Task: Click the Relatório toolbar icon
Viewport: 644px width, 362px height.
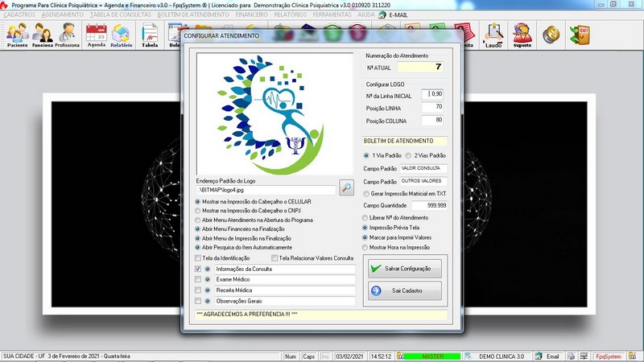Action: pyautogui.click(x=122, y=35)
